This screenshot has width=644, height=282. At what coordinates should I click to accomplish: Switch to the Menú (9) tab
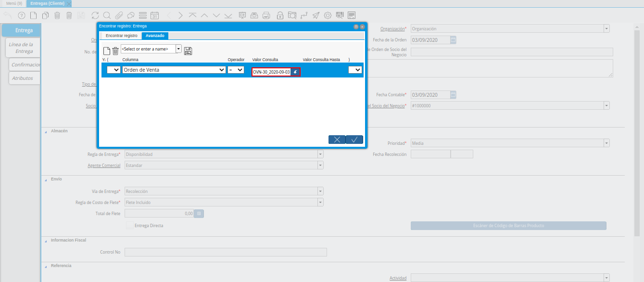point(14,3)
